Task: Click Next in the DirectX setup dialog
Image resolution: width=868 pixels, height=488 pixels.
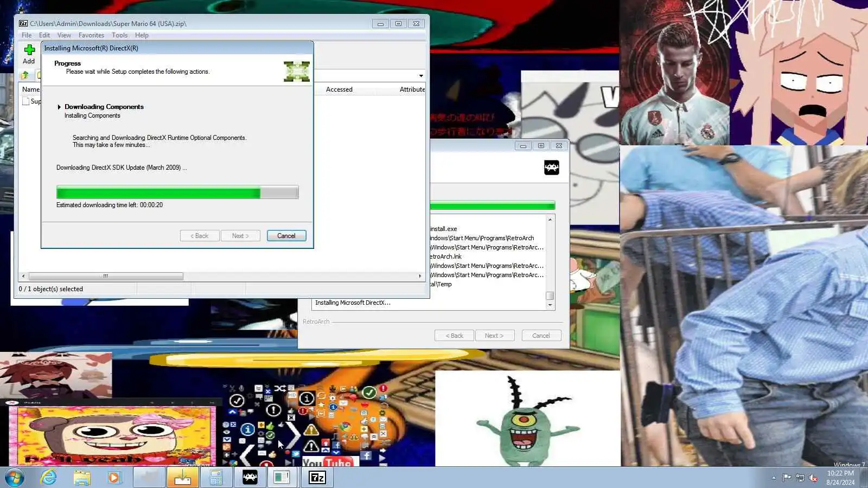Action: coord(240,236)
